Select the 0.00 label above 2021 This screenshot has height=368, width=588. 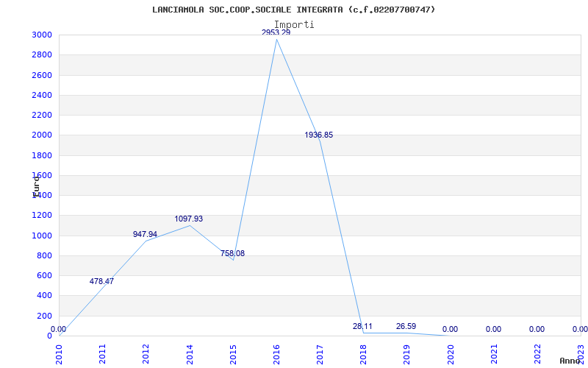(493, 329)
